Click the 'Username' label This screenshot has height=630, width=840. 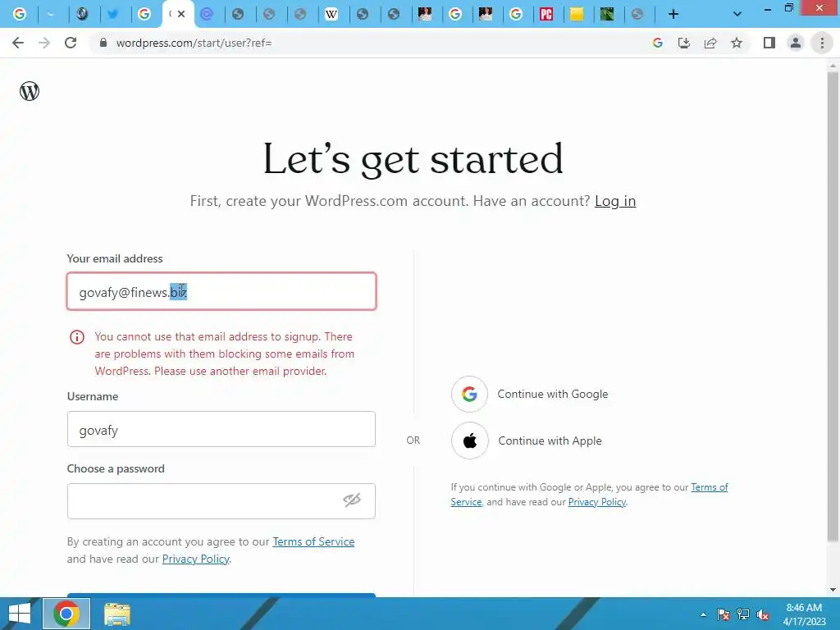pyautogui.click(x=93, y=396)
